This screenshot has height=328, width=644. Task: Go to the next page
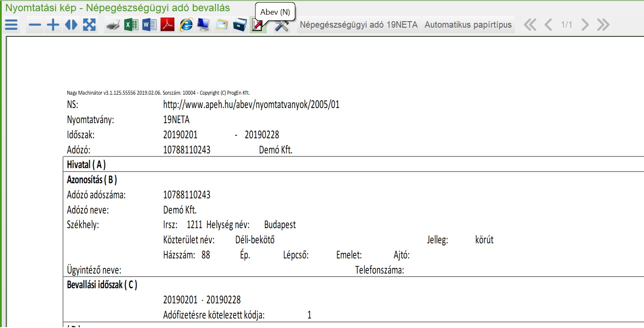pos(585,25)
